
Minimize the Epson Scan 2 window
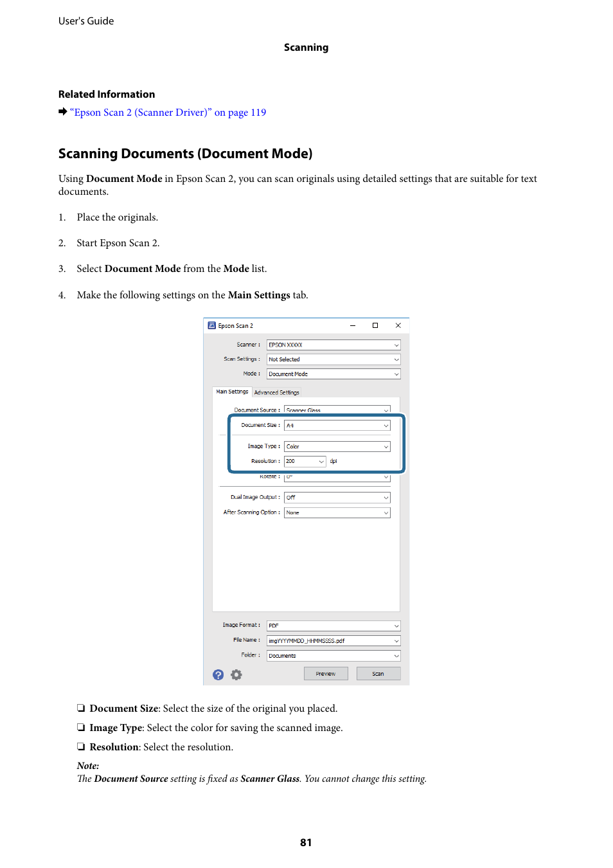[x=353, y=326]
